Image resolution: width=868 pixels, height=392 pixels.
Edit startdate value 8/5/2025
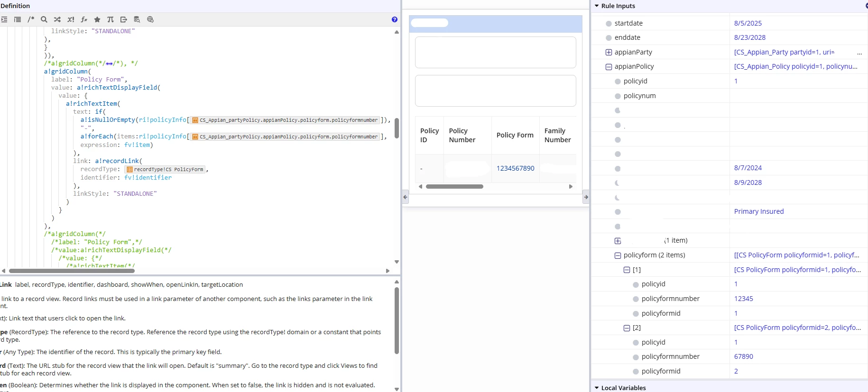pyautogui.click(x=748, y=23)
